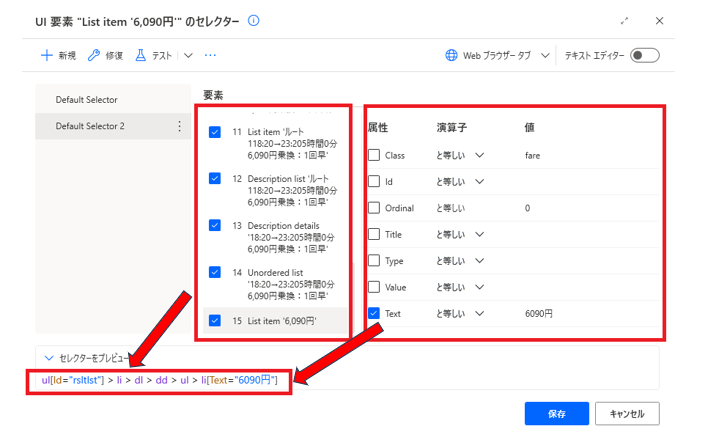
Task: Enable the Class attribute checkbox
Action: click(x=374, y=155)
